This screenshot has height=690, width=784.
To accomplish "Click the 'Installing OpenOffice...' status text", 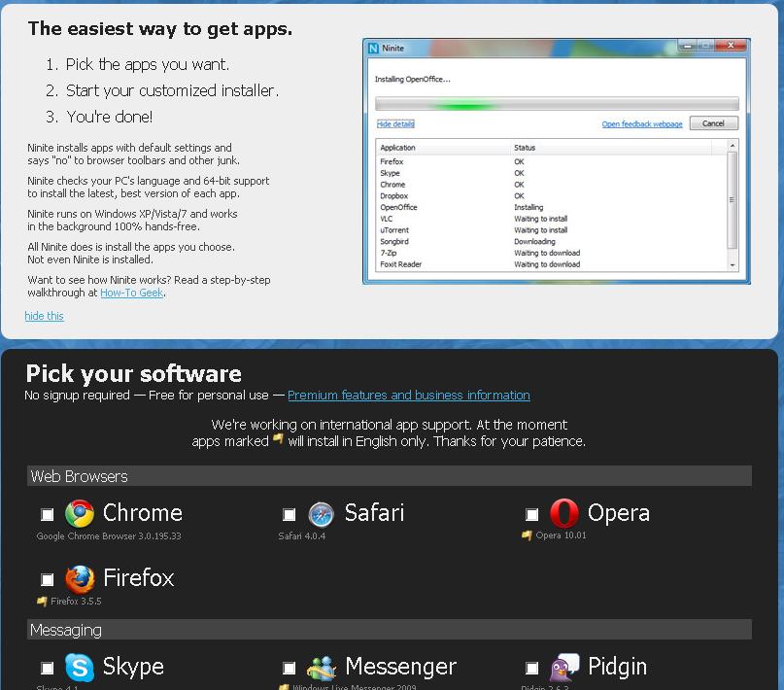I will 413,79.
